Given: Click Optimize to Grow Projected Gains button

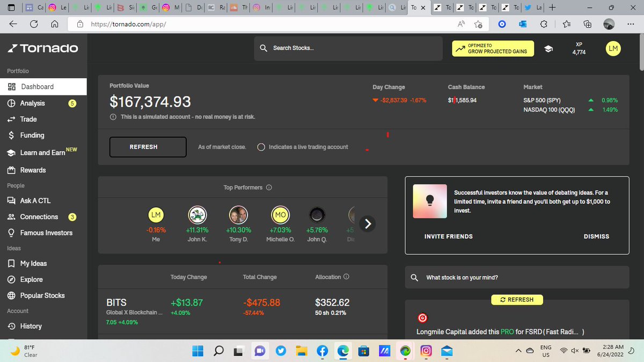Looking at the screenshot, I should 493,48.
